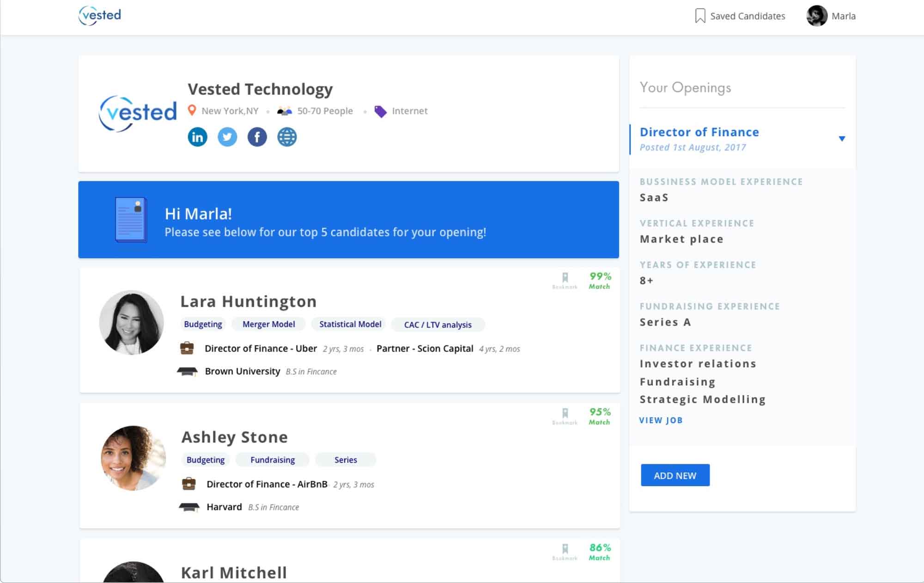Click Lara Huntington's 99% Match score
This screenshot has width=924, height=583.
click(600, 280)
